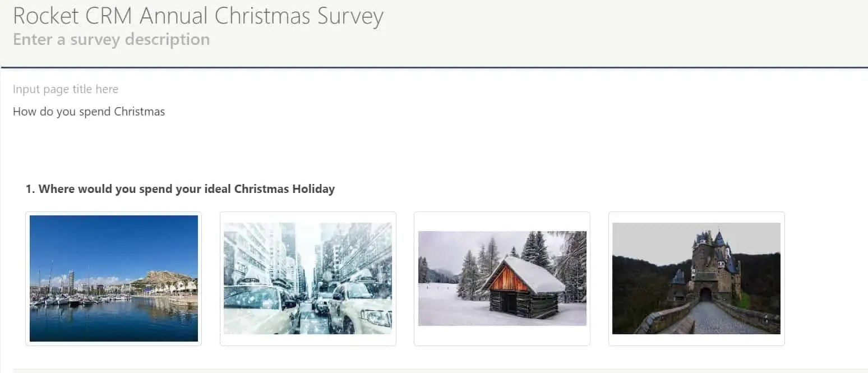Click the word Christmas in the survey title
The height and width of the screenshot is (373, 868).
pyautogui.click(x=264, y=16)
